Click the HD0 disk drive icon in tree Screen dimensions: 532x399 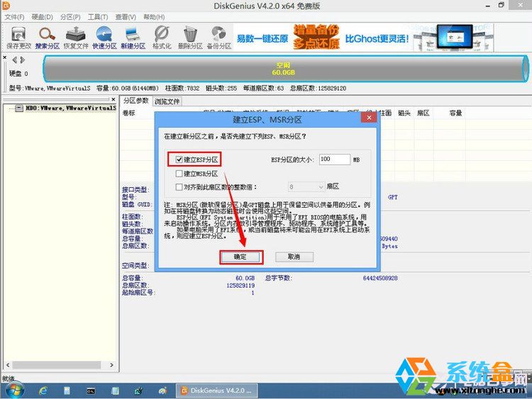click(x=19, y=108)
